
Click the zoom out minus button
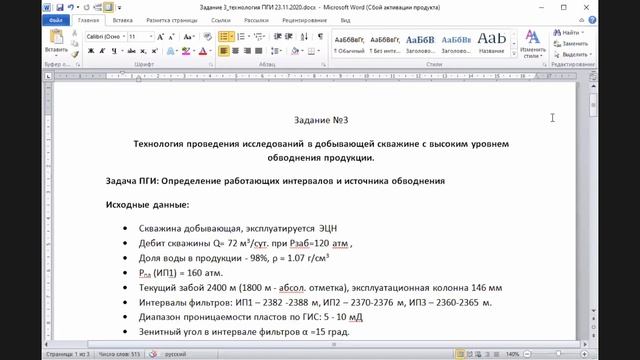click(x=527, y=354)
